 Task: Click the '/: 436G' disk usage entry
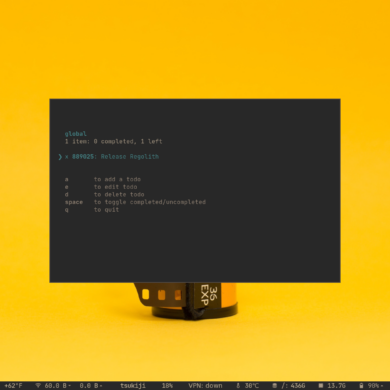tap(293, 386)
